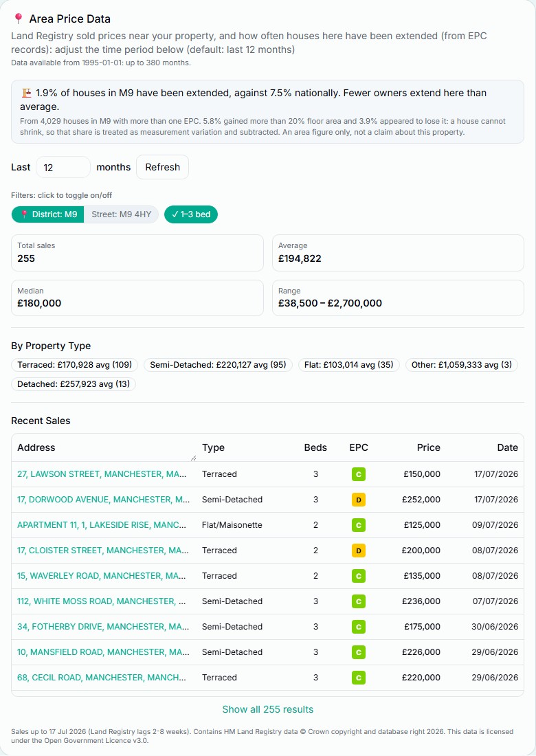Click the EPC C badge for 112 White Moss Road
Viewport: 536px width, 756px height.
[359, 601]
